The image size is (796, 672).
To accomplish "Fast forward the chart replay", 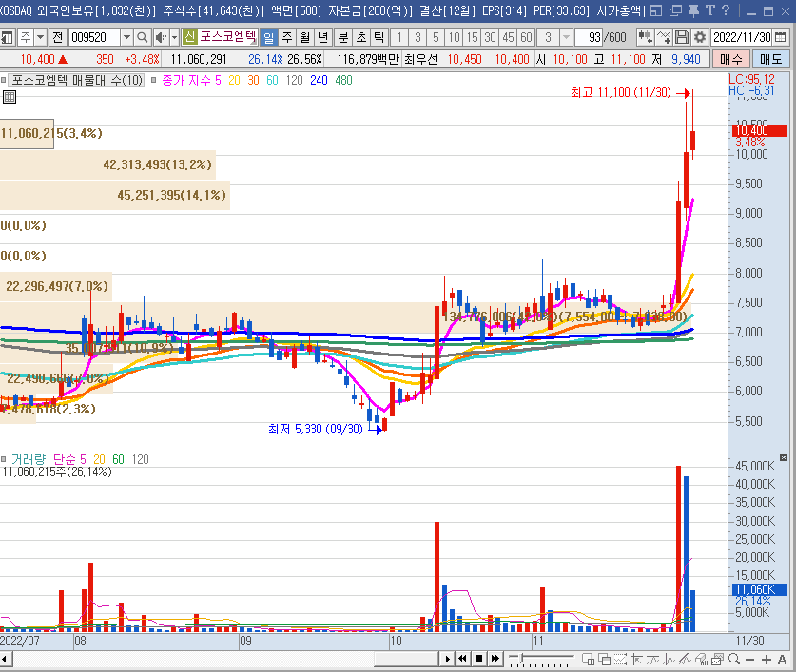I will coord(495,659).
